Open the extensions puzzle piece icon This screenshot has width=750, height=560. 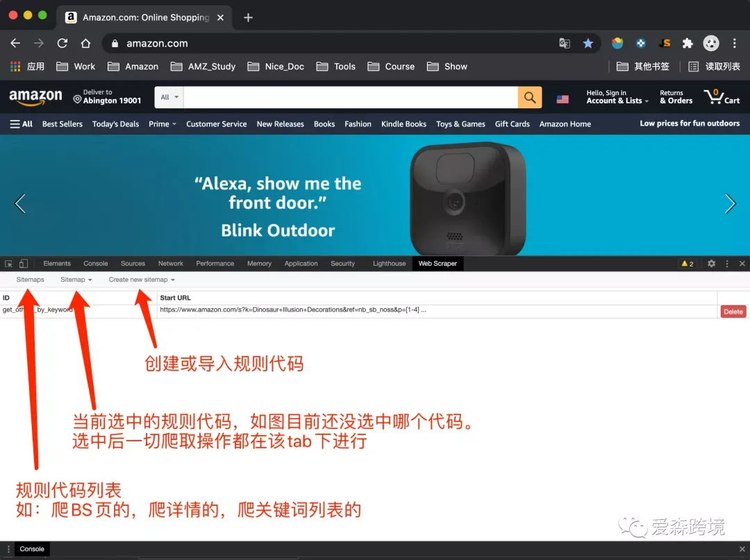tap(687, 44)
